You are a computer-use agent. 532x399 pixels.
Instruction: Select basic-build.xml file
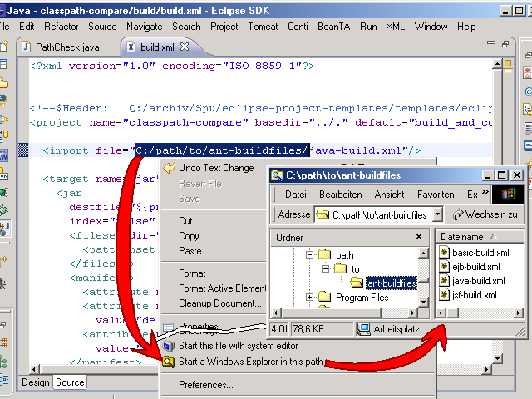pos(480,253)
